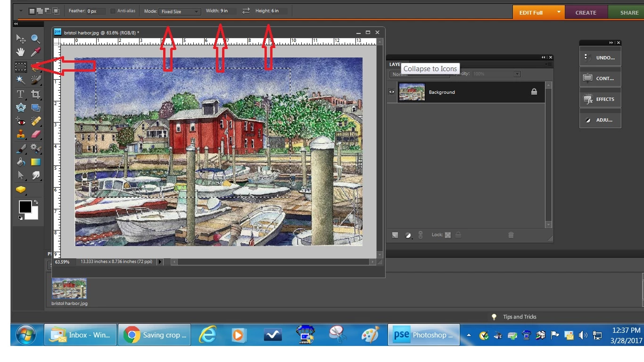Open the Layers panel options menu
The image size is (644, 362).
[x=548, y=64]
